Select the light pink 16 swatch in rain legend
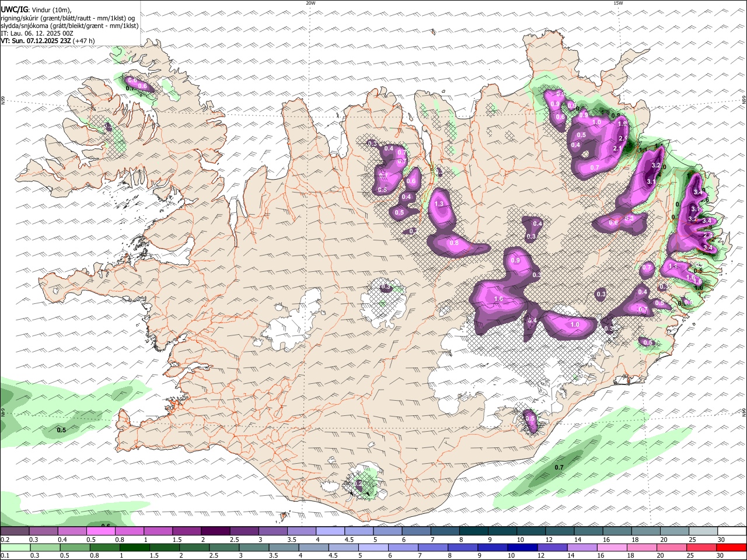The height and width of the screenshot is (560, 747). click(x=612, y=547)
